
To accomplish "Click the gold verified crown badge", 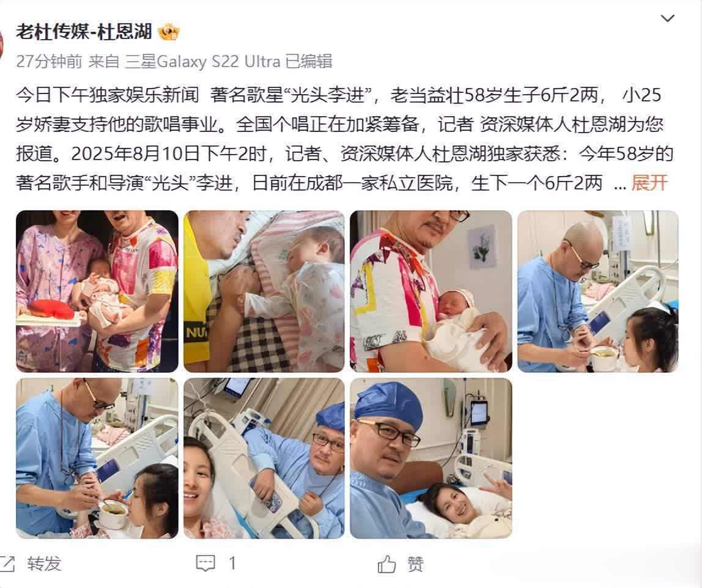I will 169,32.
